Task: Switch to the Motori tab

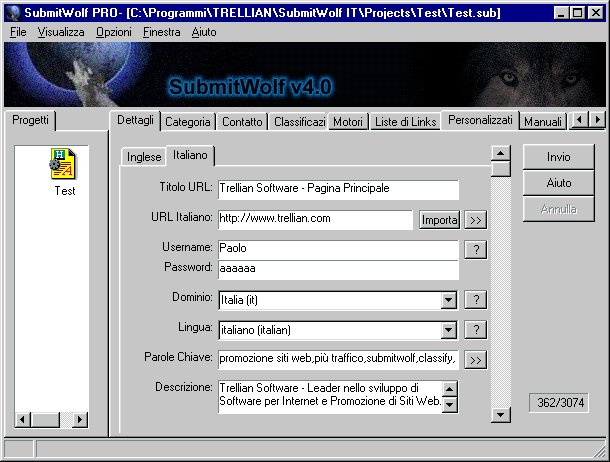Action: coord(348,122)
